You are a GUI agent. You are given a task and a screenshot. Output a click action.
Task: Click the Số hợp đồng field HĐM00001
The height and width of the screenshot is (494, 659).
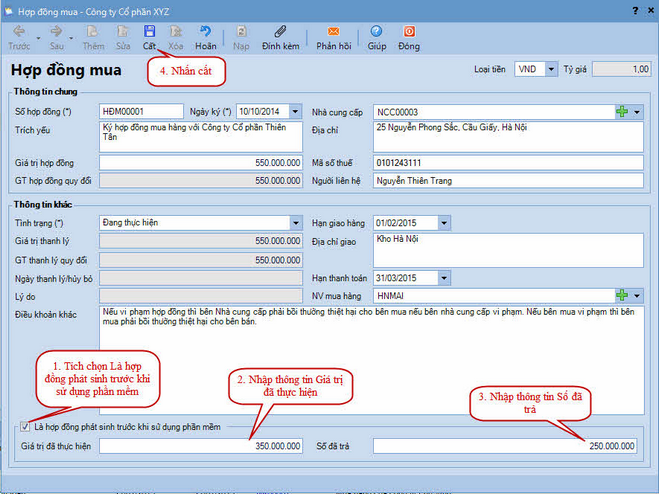click(x=142, y=112)
